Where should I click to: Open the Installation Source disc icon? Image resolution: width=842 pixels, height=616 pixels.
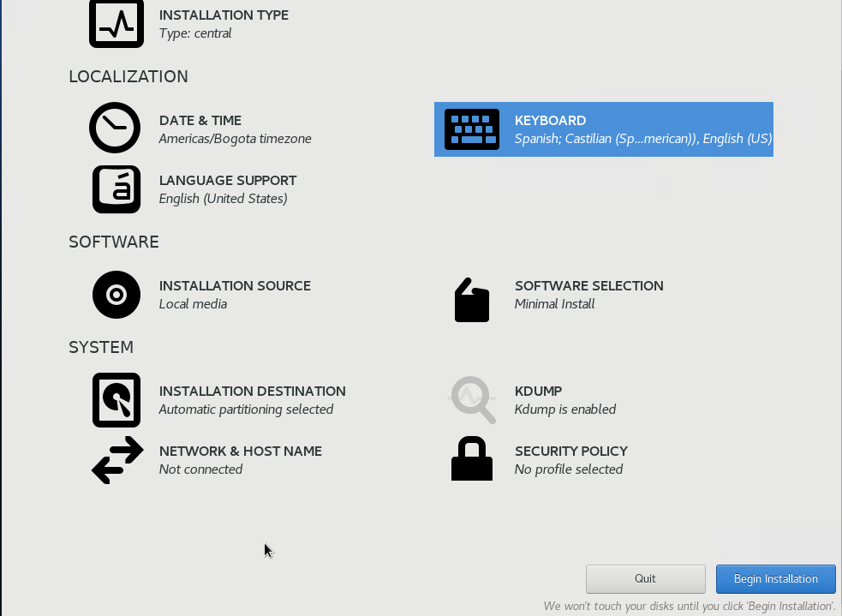coord(116,295)
